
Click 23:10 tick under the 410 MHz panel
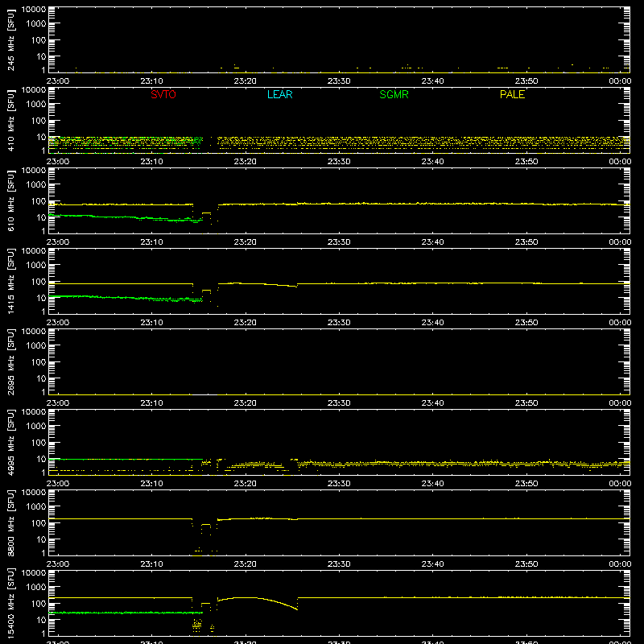tap(151, 162)
